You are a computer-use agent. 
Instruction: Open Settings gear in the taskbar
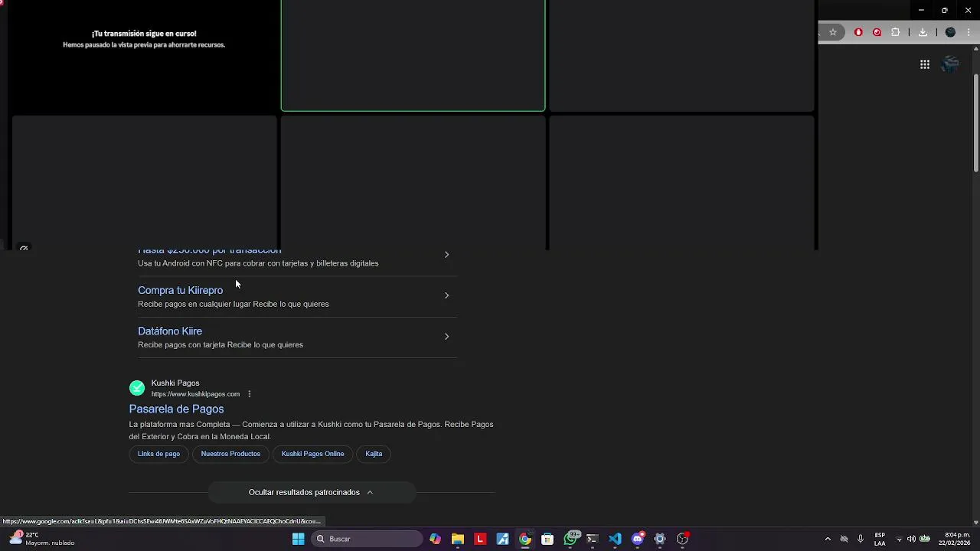point(660,539)
